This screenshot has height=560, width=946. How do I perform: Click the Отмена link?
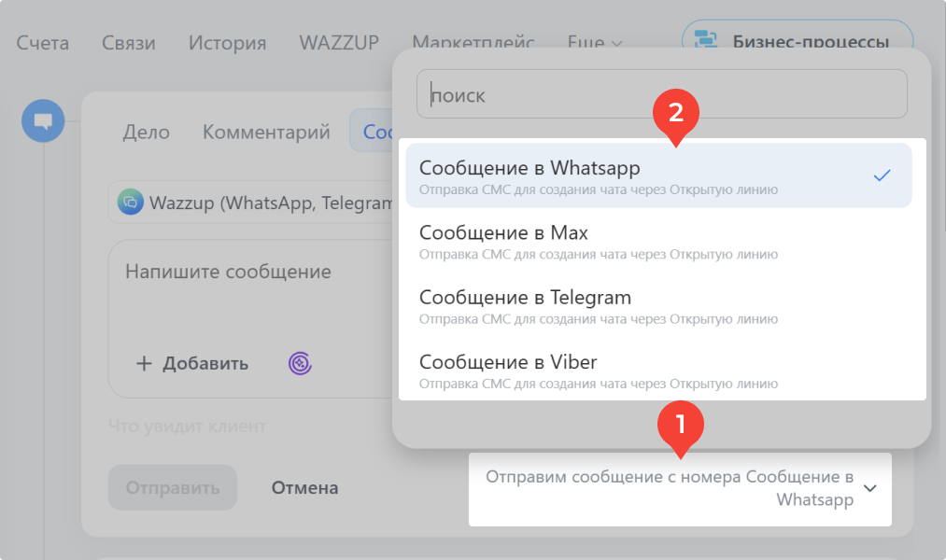click(304, 487)
